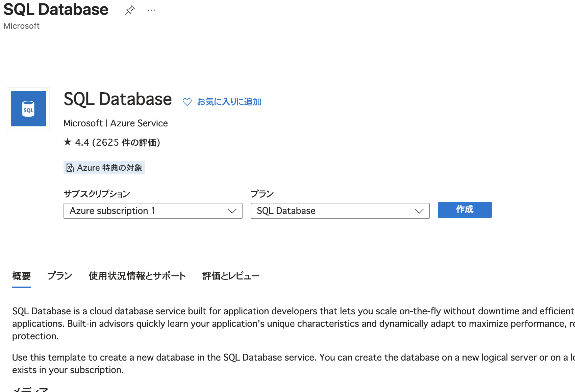Switch to the プラン tab
The width and height of the screenshot is (575, 392).
pyautogui.click(x=59, y=276)
